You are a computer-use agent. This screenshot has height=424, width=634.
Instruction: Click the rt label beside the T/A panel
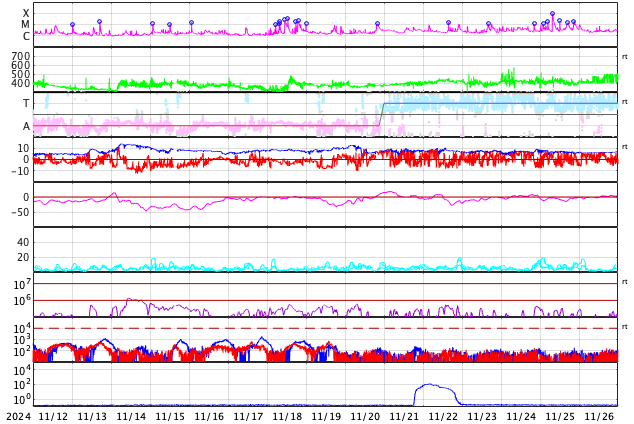point(625,101)
